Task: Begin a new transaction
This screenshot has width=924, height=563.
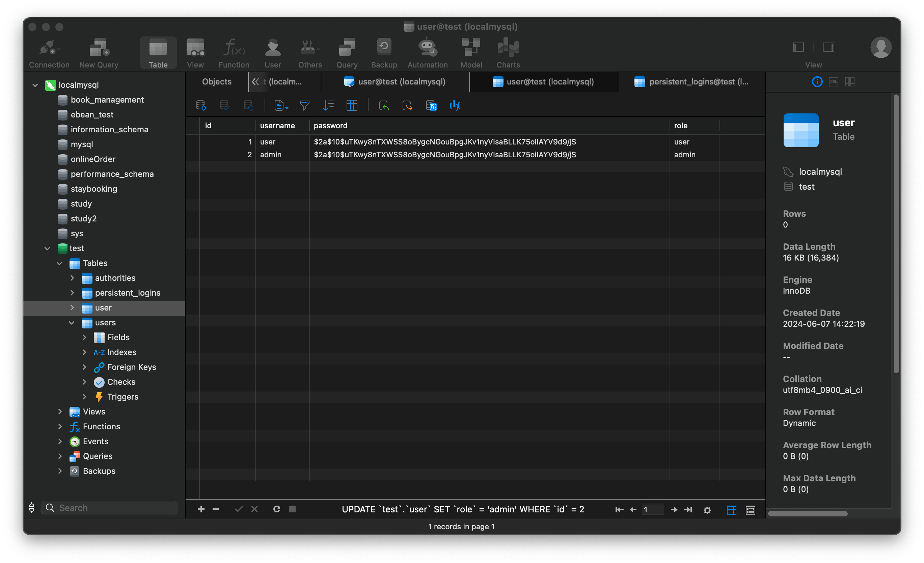Action: click(201, 105)
